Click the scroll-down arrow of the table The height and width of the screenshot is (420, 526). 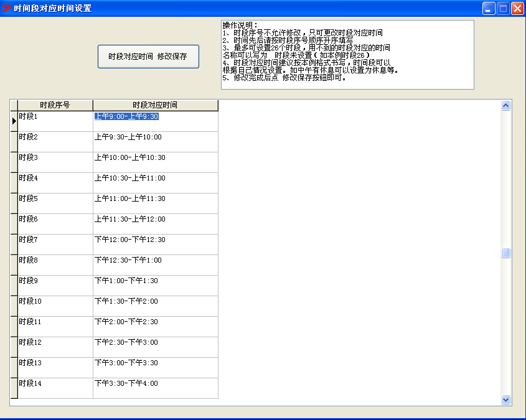click(x=505, y=399)
